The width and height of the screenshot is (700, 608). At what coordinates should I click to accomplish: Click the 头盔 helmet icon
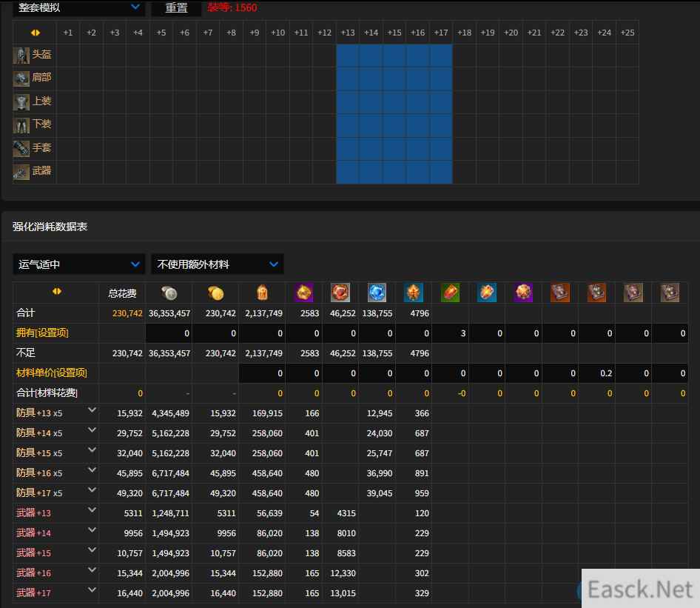(x=21, y=56)
